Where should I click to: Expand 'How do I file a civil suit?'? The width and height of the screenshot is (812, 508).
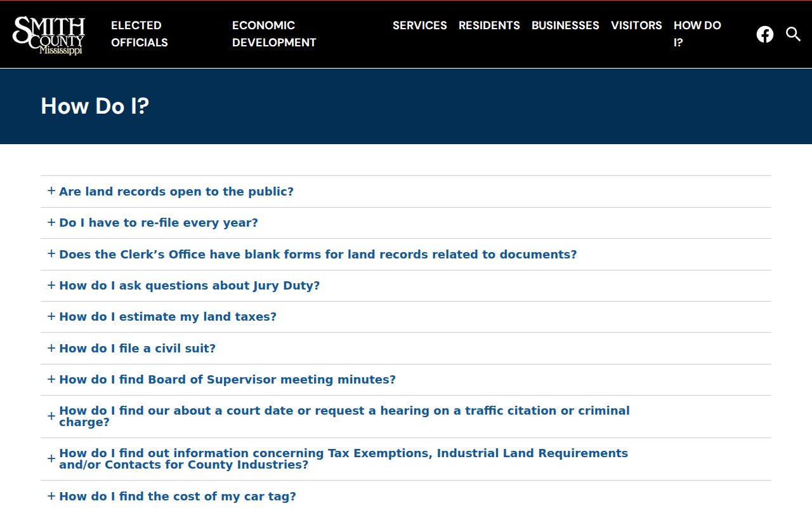pyautogui.click(x=137, y=349)
